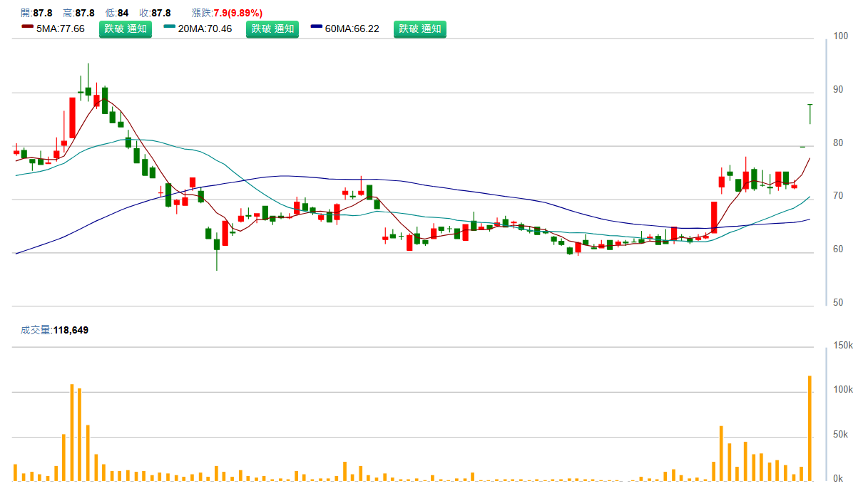Image resolution: width=868 pixels, height=486 pixels.
Task: Select the rightmost tallest orange volume bar
Action: [x=810, y=428]
